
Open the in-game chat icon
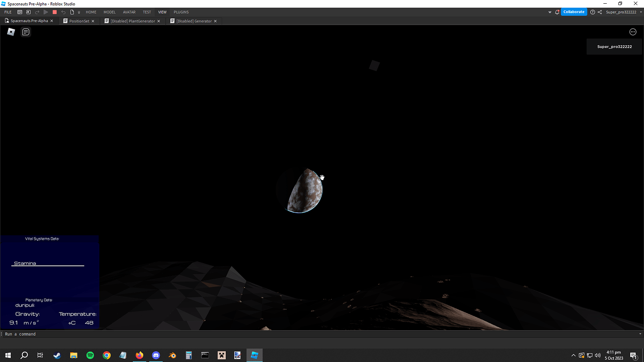[x=26, y=32]
